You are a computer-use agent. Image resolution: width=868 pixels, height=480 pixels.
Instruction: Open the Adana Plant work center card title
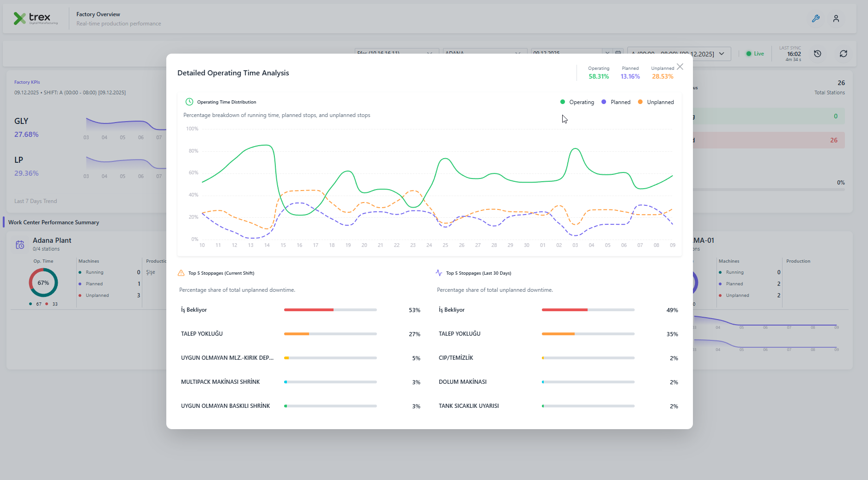point(52,240)
